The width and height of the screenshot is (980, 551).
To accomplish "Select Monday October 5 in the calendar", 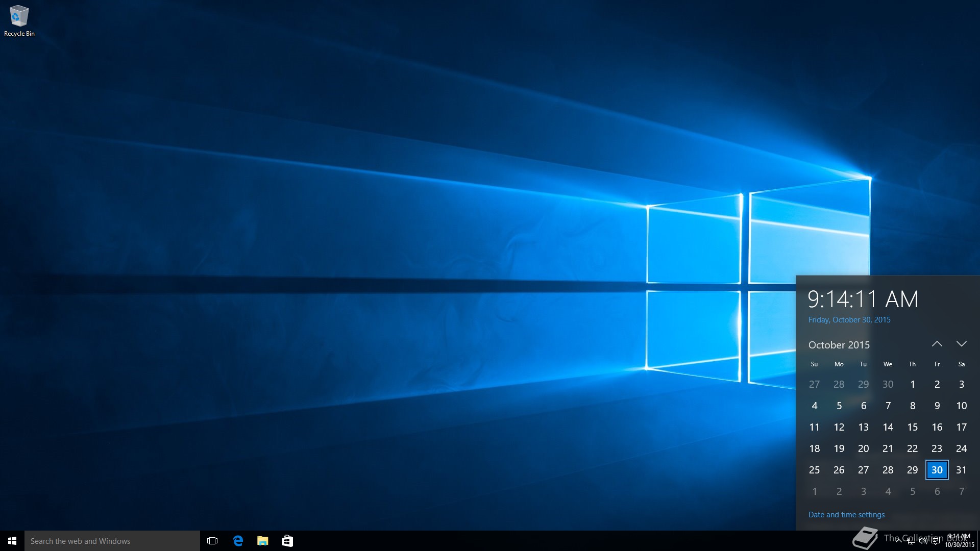I will coord(839,406).
